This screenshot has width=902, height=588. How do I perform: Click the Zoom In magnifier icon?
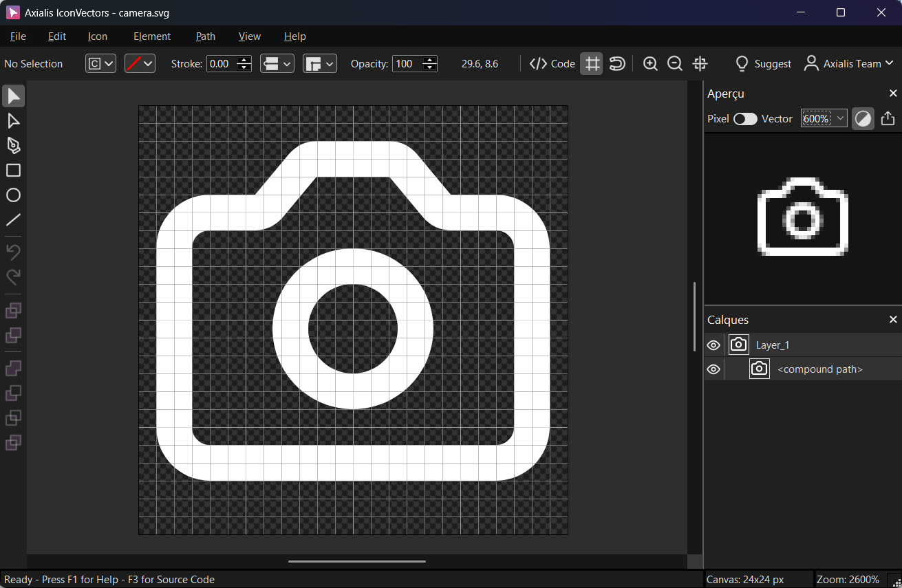650,64
